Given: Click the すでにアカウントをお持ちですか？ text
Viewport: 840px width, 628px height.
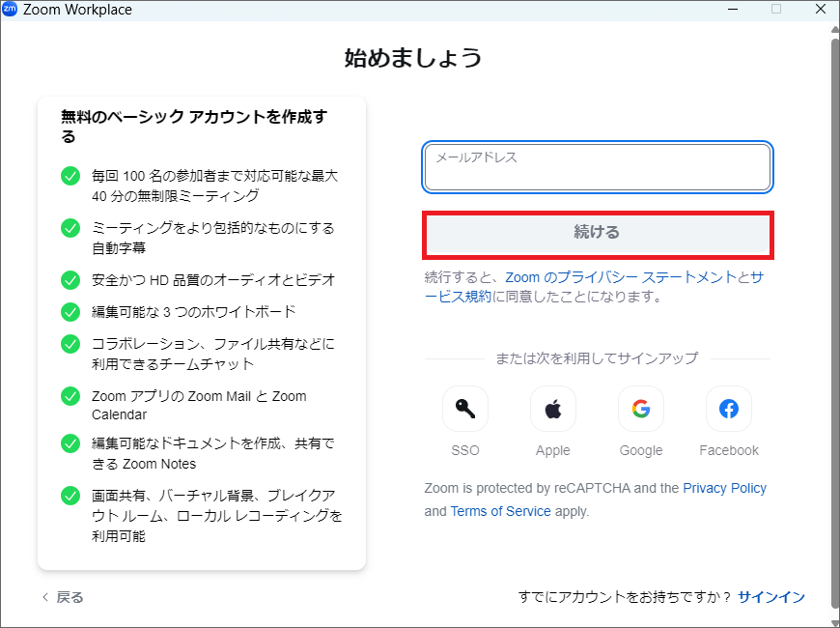Looking at the screenshot, I should point(625,597).
